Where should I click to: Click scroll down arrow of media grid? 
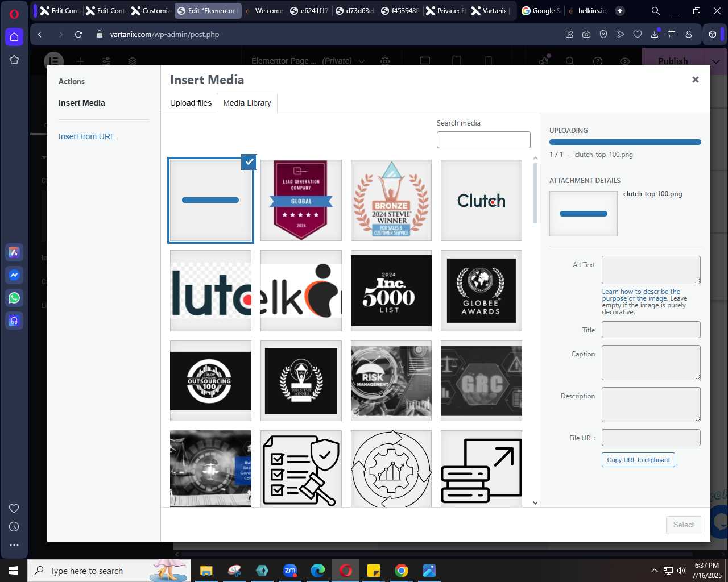(535, 502)
